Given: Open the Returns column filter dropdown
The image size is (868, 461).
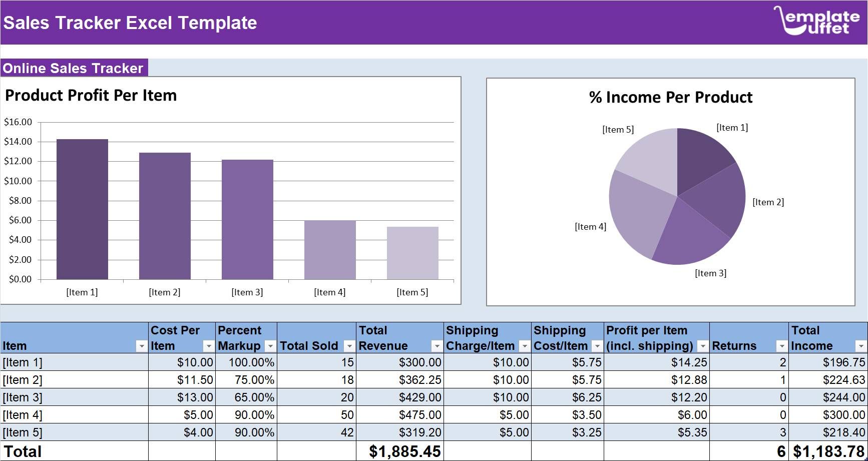Looking at the screenshot, I should [781, 346].
